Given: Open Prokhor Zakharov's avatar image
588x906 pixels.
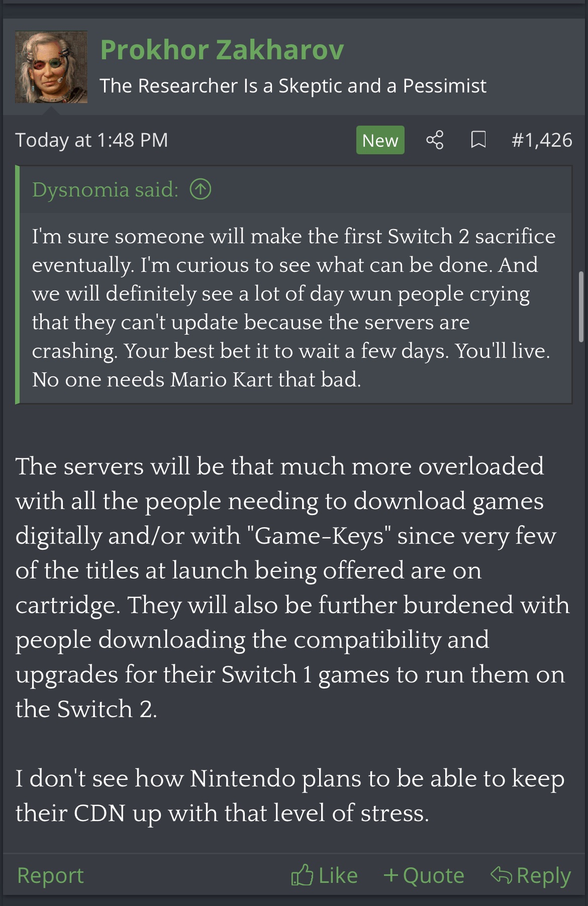Looking at the screenshot, I should 51,67.
